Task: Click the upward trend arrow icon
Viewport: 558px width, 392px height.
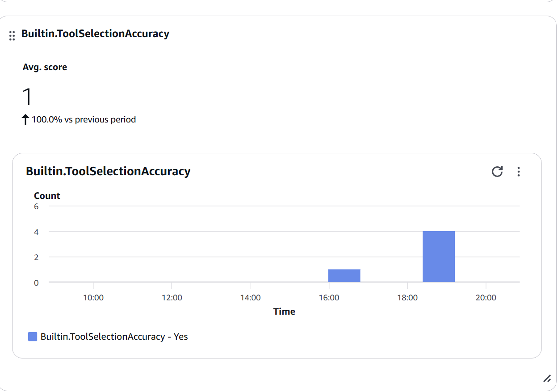Action: [x=26, y=120]
